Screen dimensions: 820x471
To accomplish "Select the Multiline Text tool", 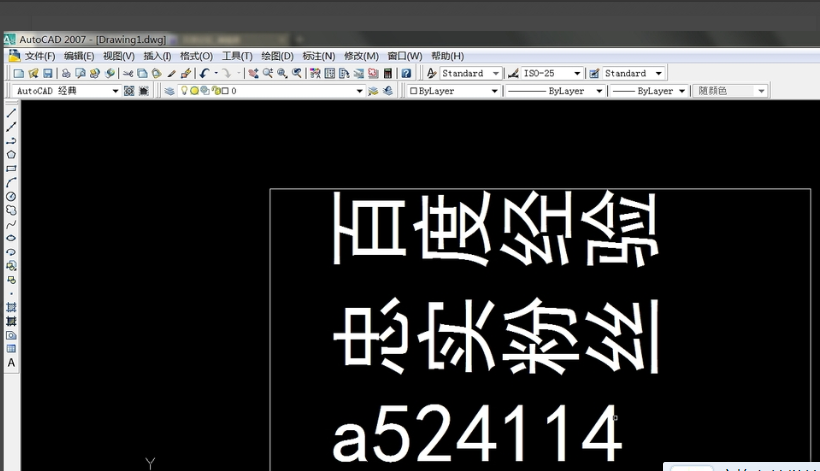I will [x=11, y=363].
